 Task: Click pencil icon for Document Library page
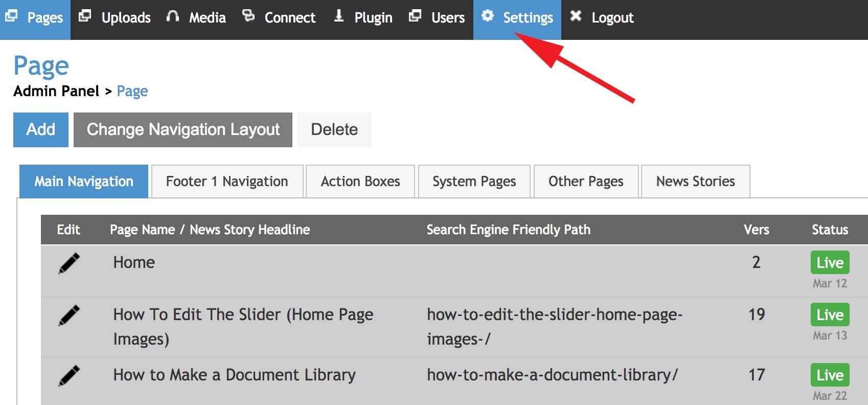click(x=69, y=376)
